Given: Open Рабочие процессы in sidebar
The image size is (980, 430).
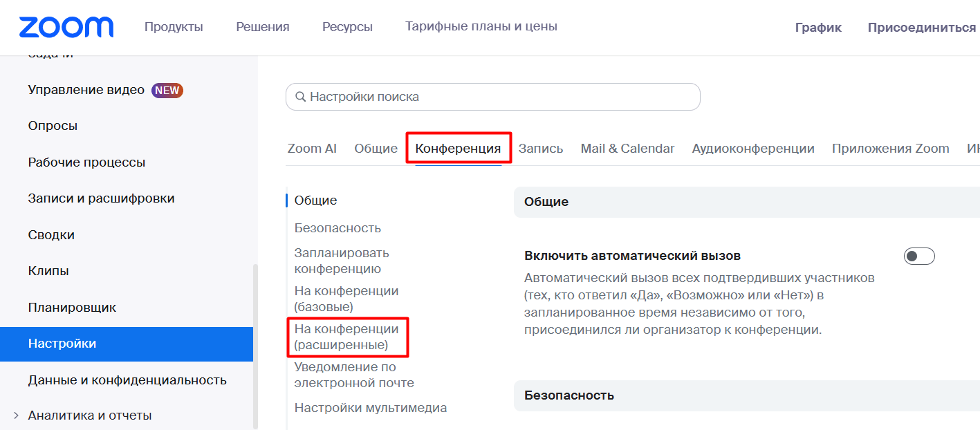Looking at the screenshot, I should tap(86, 162).
